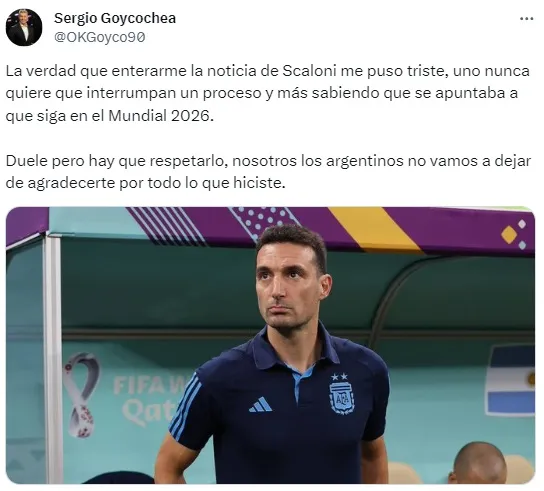Image resolution: width=544 pixels, height=491 pixels.
Task: Open the three-dot more options menu
Action: [526, 19]
